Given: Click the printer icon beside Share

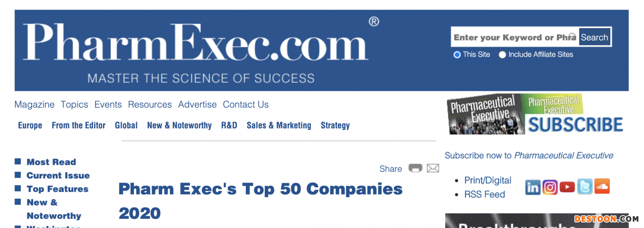Looking at the screenshot, I should point(415,168).
